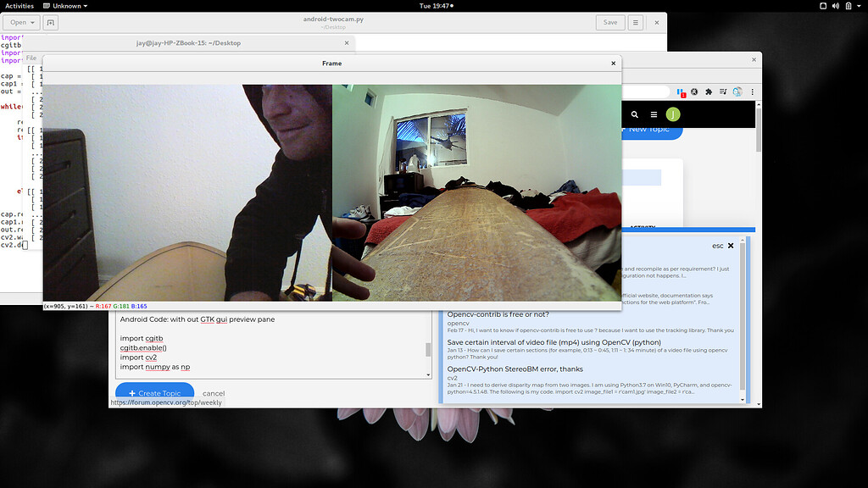Open the gedit menu beside Save
The width and height of the screenshot is (868, 488).
(x=634, y=22)
